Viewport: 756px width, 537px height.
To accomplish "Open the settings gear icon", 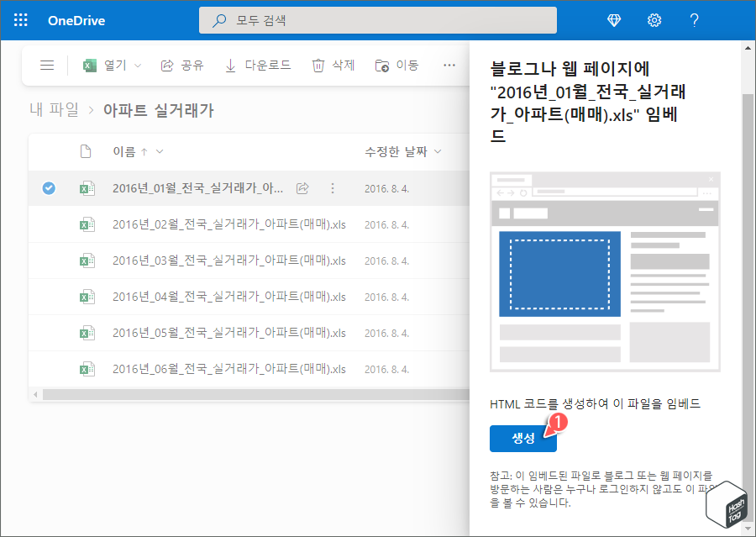I will pos(654,20).
